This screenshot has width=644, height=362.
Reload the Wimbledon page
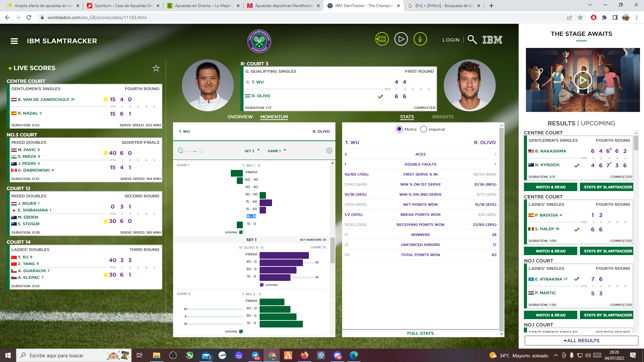(29, 17)
